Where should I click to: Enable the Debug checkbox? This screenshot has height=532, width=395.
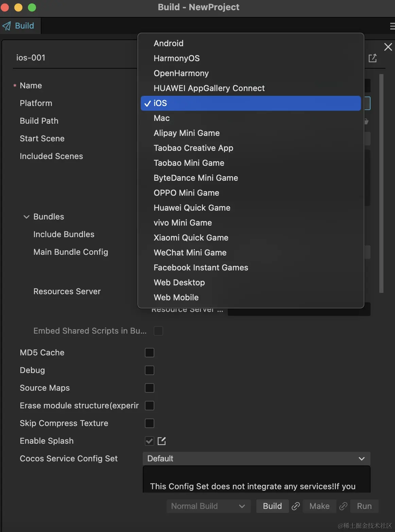(x=150, y=370)
